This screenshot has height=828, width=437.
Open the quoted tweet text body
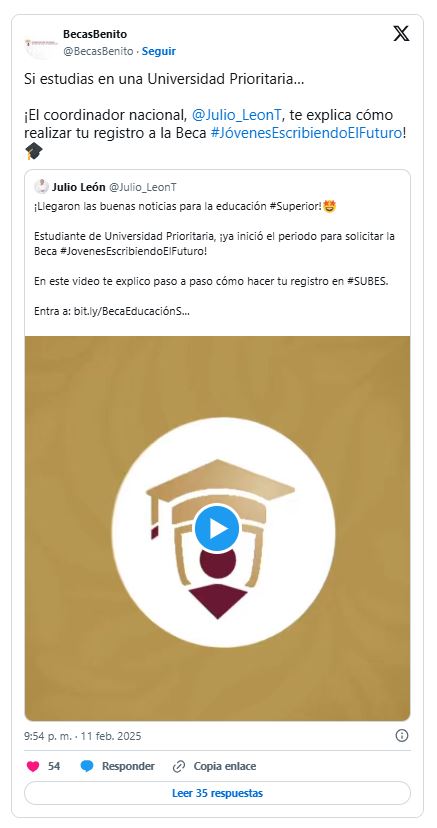tap(215, 259)
